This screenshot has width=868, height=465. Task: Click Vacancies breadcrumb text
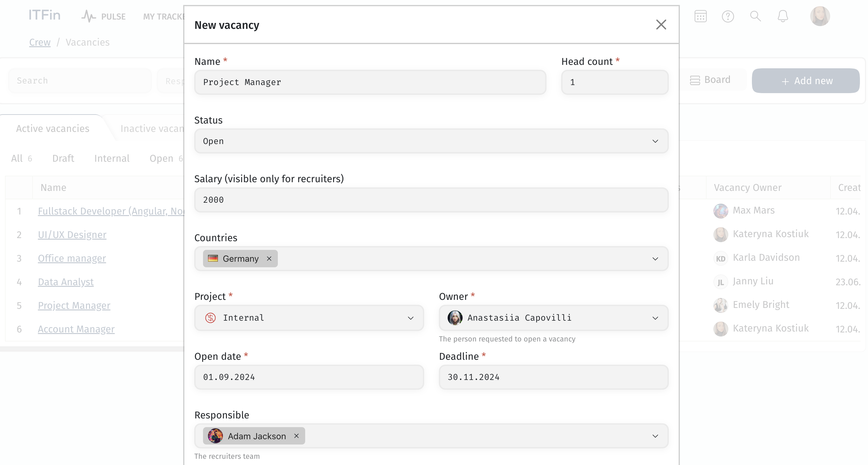click(x=88, y=42)
